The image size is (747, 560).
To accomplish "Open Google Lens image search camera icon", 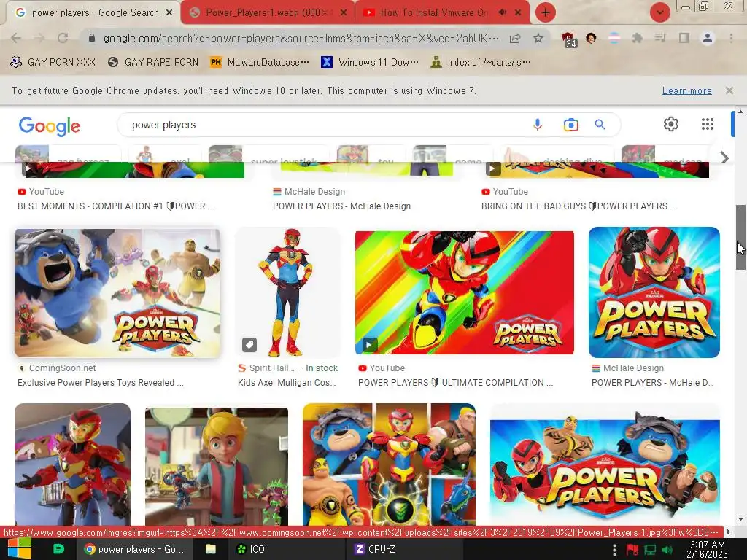I will click(570, 125).
